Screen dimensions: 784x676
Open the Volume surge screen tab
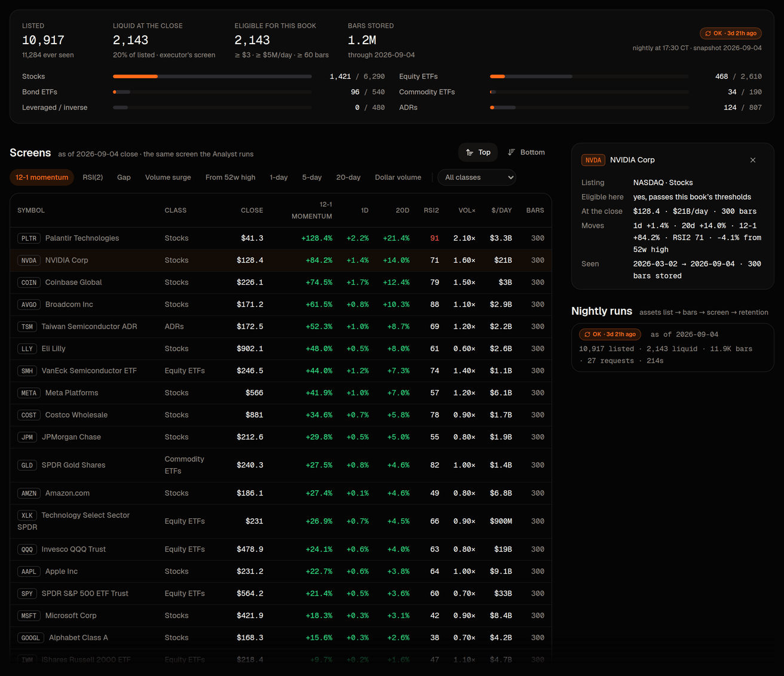(168, 177)
